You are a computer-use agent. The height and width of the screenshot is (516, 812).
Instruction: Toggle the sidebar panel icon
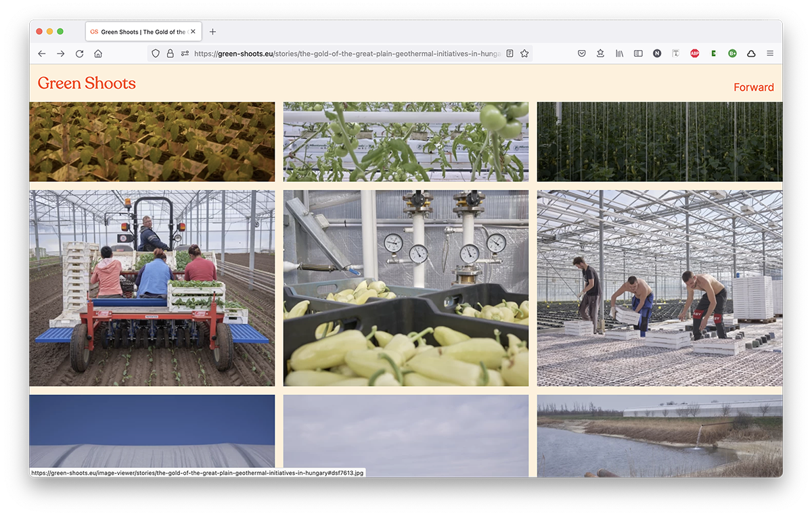(x=638, y=53)
